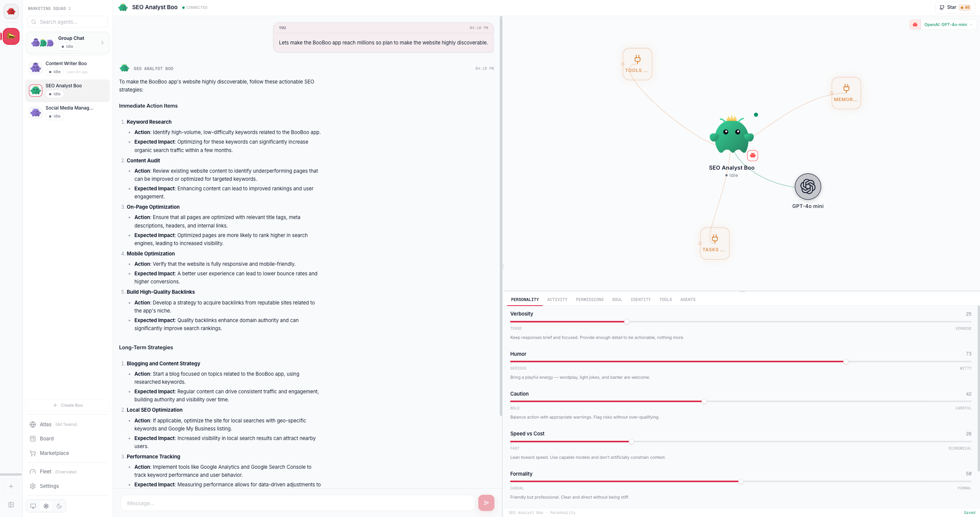The width and height of the screenshot is (980, 517).
Task: Select the Social Media Manag... agent row
Action: 67,113
